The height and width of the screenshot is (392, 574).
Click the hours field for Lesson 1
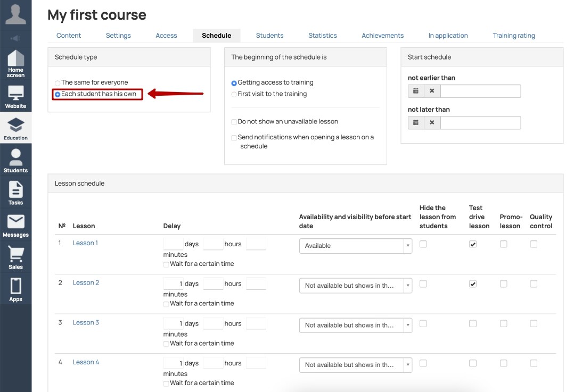point(213,244)
